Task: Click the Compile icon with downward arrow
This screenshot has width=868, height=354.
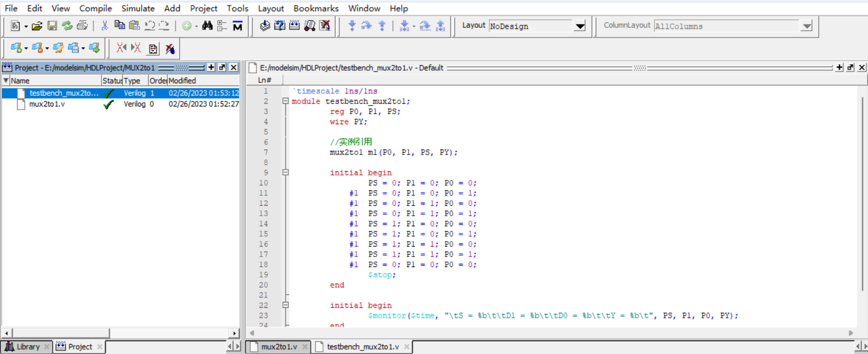Action: pyautogui.click(x=265, y=26)
